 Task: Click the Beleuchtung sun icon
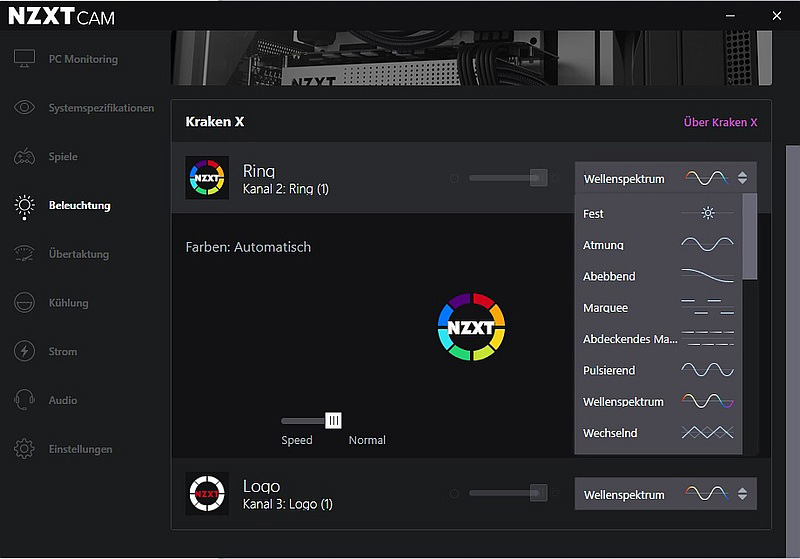point(24,206)
